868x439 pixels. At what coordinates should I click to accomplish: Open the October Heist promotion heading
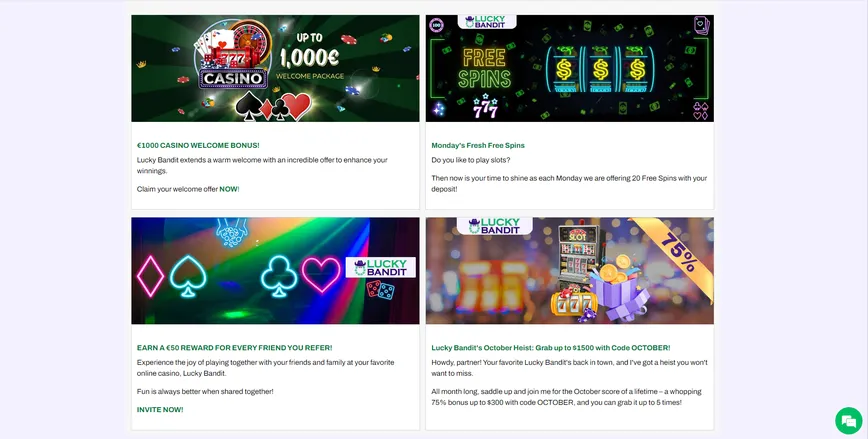click(551, 348)
